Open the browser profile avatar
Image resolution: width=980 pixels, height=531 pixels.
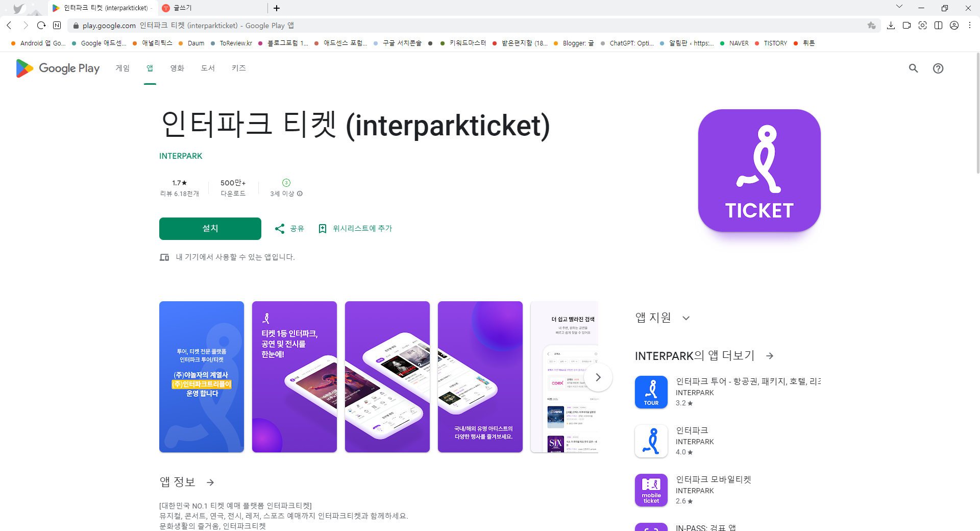click(x=954, y=26)
